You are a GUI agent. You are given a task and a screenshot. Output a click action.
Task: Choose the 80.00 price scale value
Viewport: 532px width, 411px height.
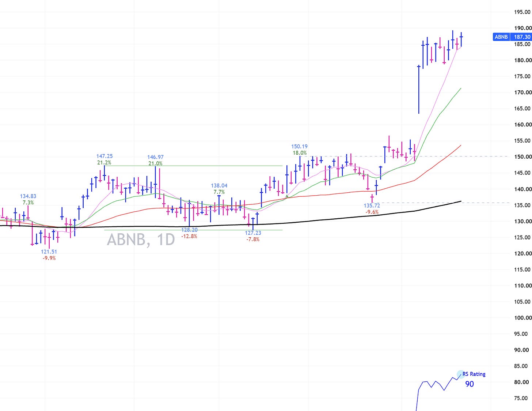click(521, 382)
